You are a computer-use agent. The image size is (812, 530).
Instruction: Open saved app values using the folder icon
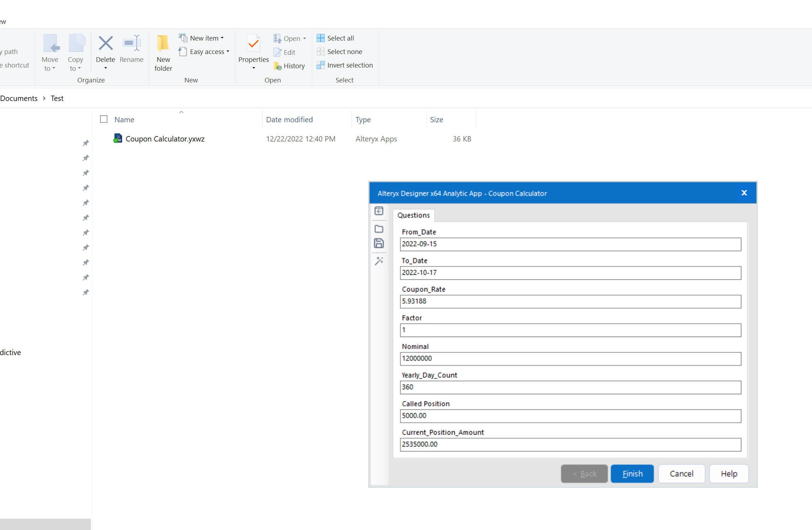(379, 229)
